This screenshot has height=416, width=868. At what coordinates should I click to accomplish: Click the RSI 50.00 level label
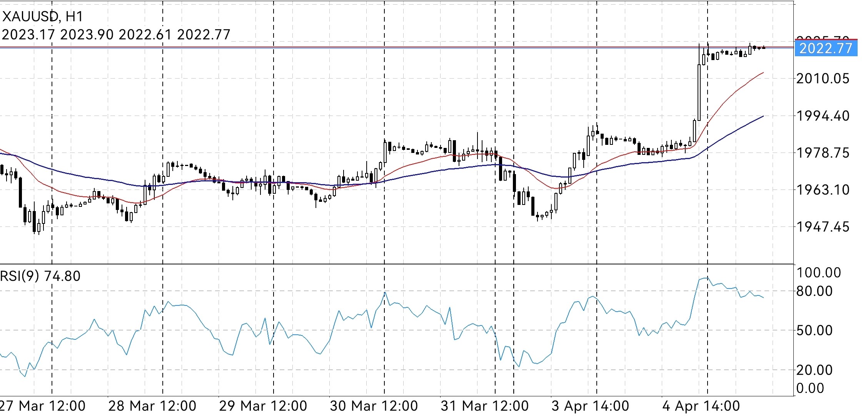click(815, 330)
